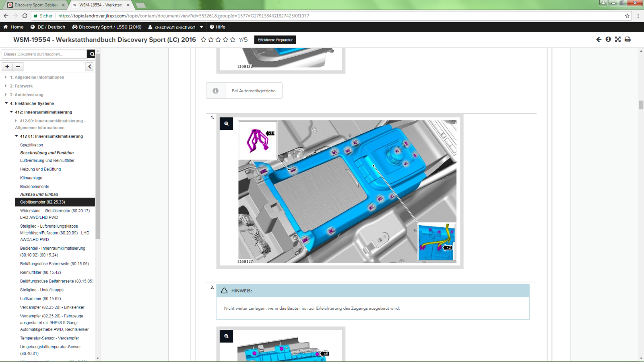Collapse all tree nodes with minus button
The image size is (644, 362).
pos(18,67)
